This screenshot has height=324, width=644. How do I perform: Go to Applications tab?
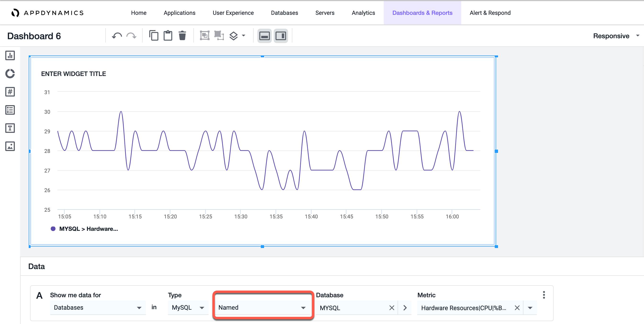click(x=179, y=13)
